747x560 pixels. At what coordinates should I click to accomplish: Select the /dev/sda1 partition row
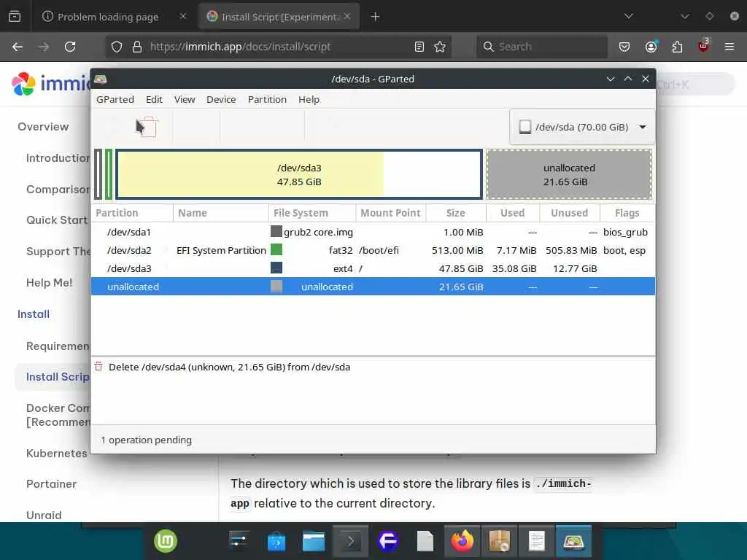tap(373, 232)
